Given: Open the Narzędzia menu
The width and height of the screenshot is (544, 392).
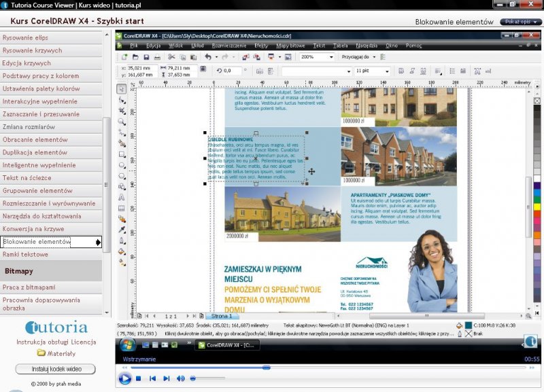Looking at the screenshot, I should coord(367,46).
